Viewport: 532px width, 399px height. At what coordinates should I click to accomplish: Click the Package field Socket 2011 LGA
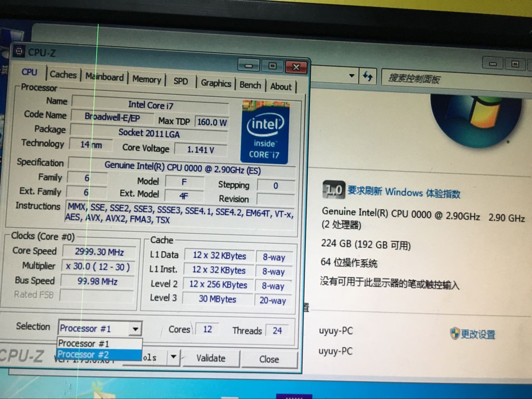point(149,133)
